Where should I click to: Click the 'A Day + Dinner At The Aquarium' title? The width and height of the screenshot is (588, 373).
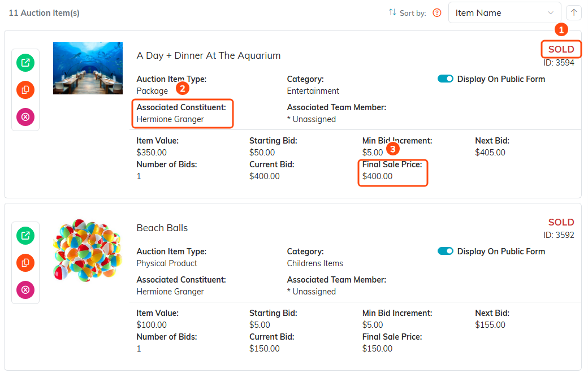click(x=209, y=55)
